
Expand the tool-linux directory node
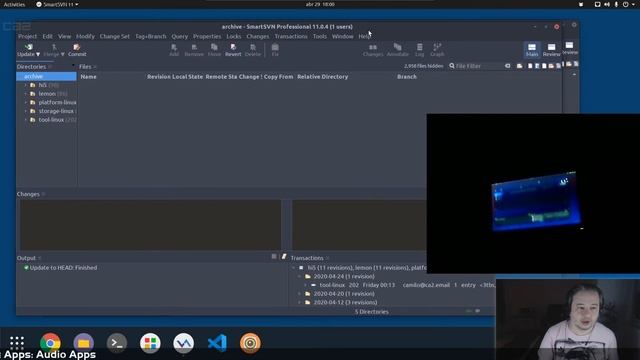(25, 120)
